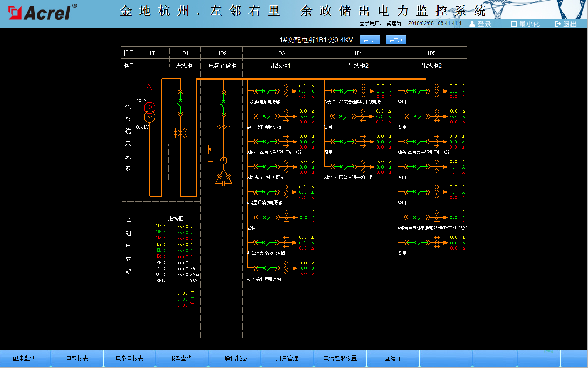Click the 1D1 incoming cabinet current transformer symbols
Viewport: 588px width, 368px height.
point(180,133)
